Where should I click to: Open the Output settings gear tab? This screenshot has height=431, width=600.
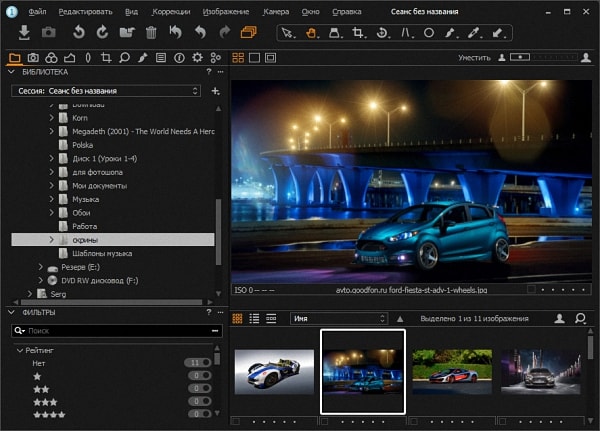point(197,58)
